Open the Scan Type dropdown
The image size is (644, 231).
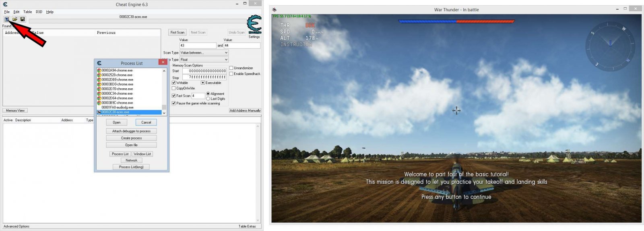(x=204, y=52)
